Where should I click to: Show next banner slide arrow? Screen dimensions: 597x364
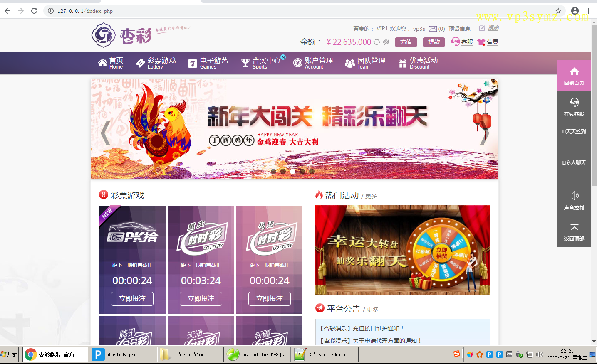[484, 133]
